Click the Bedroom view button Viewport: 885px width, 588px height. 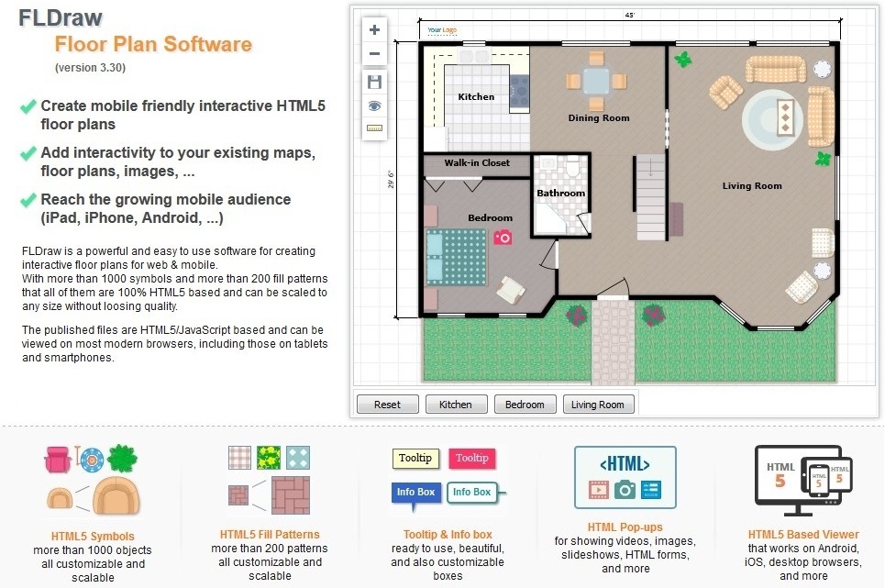coord(525,404)
